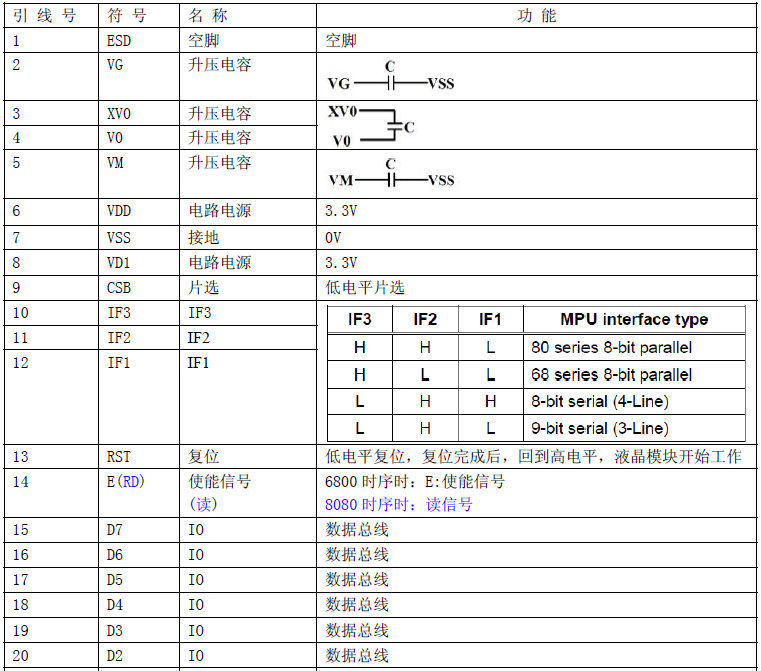Select the CSB symbol cell
This screenshot has width=761, height=671.
(119, 288)
